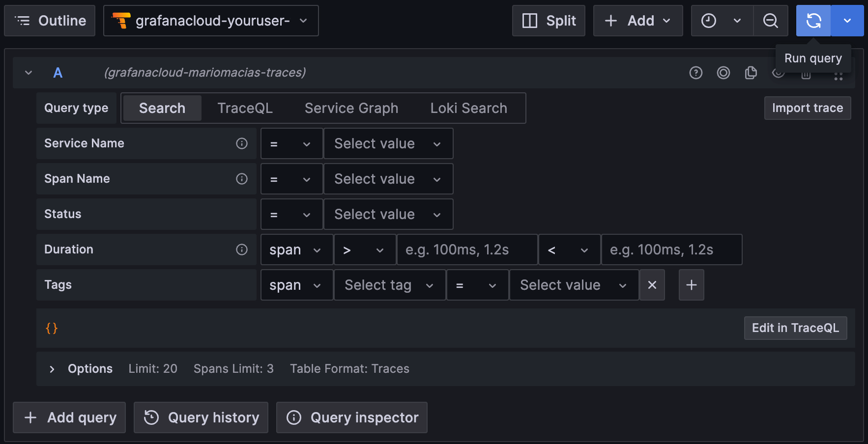This screenshot has width=868, height=444.
Task: Run the query with the refresh icon
Action: (x=813, y=21)
